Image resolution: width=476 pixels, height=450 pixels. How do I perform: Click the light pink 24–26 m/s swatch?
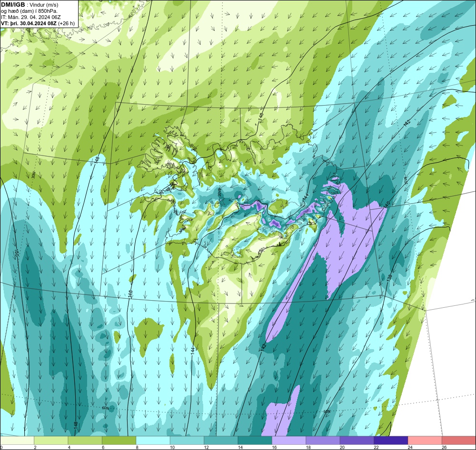425,440
